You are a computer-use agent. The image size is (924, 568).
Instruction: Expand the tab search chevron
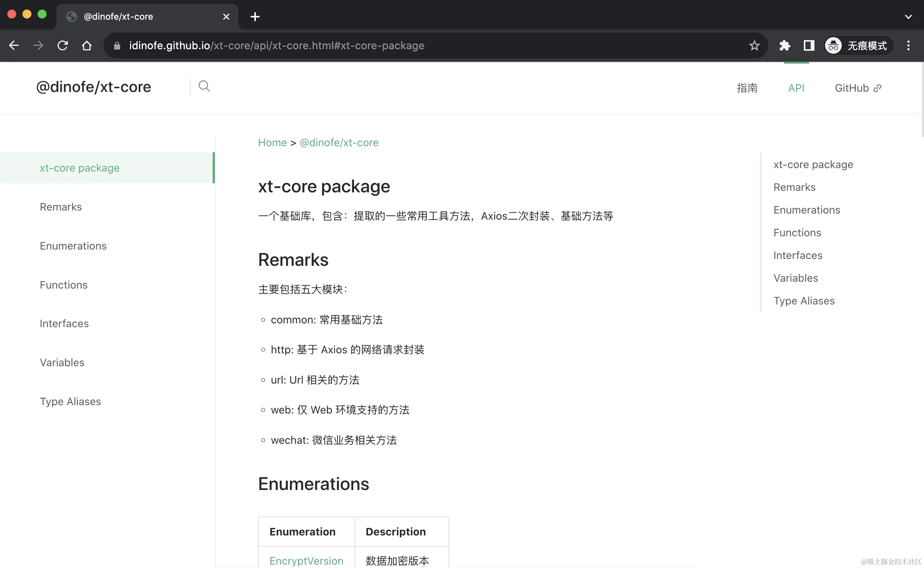coord(908,17)
